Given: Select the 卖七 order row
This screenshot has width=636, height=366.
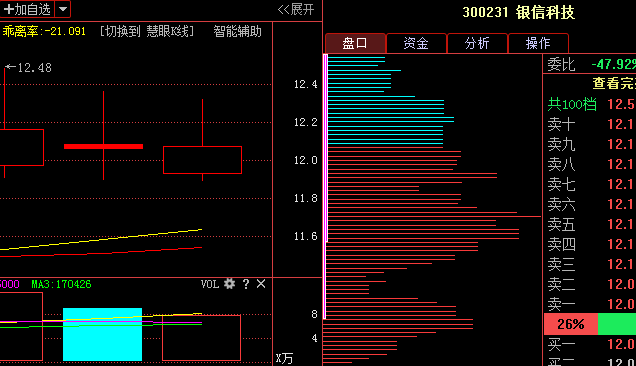Looking at the screenshot, I should tap(590, 184).
